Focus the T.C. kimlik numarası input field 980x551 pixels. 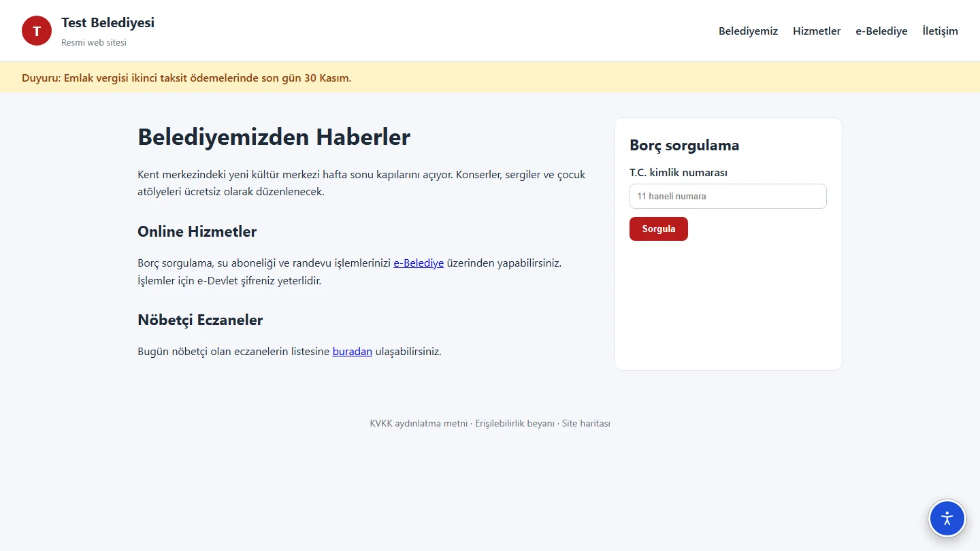tap(728, 196)
